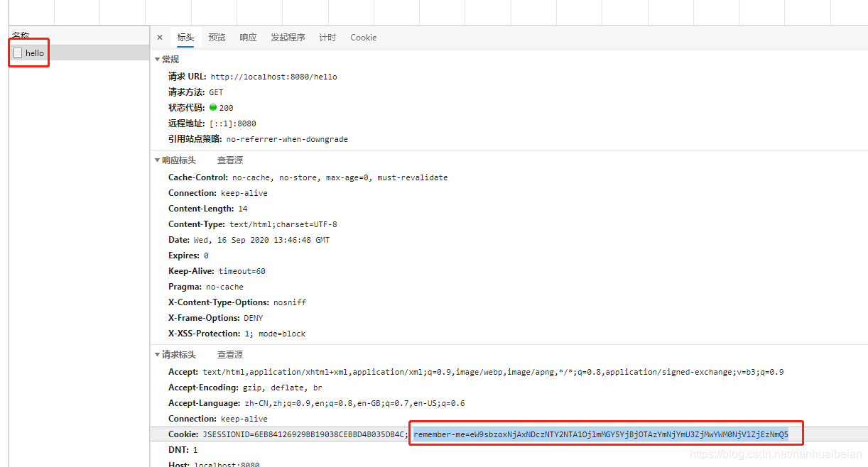Screen dimensions: 868x467
Task: Switch to the 预览 (Preview) tab
Action: (x=217, y=37)
